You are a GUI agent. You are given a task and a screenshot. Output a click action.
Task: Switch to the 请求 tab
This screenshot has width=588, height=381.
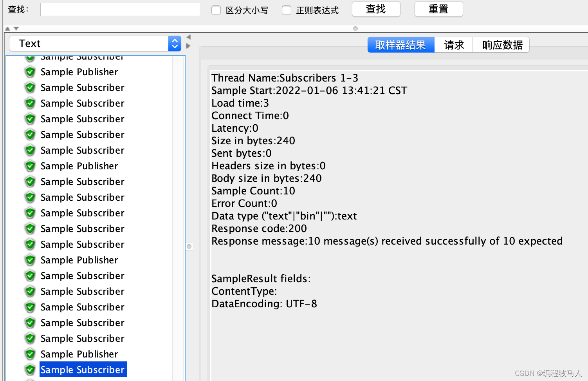pos(454,45)
